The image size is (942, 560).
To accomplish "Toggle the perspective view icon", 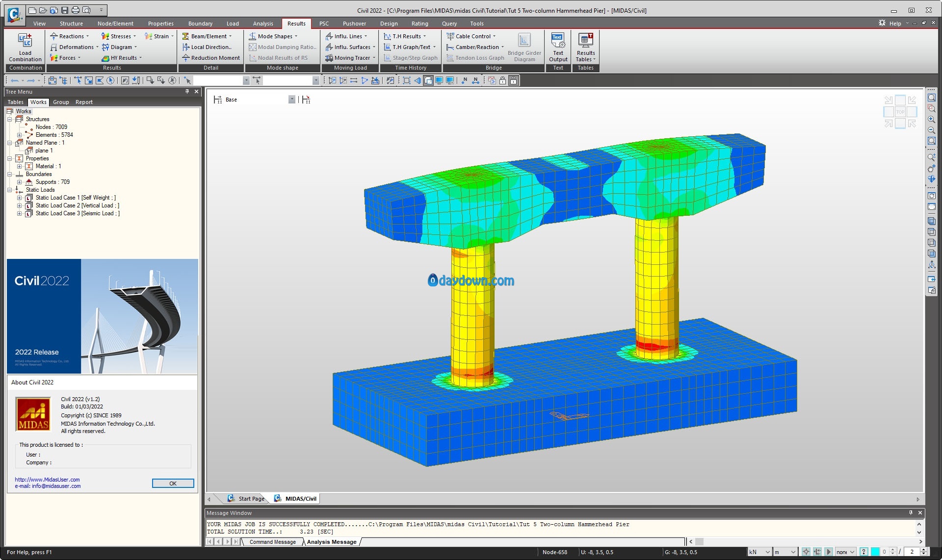I will (x=418, y=80).
